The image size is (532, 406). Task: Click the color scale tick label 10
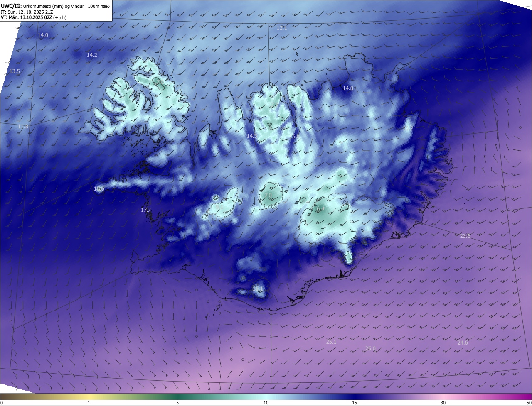(x=266, y=403)
